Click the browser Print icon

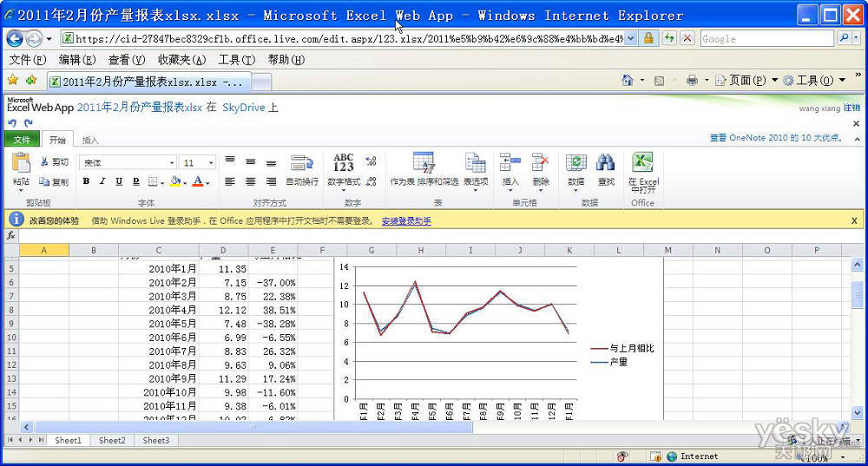tap(692, 80)
